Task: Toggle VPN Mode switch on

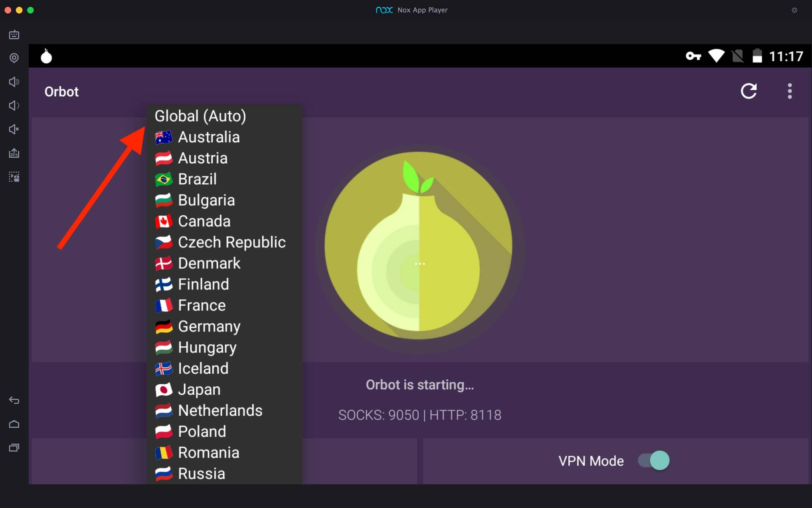Action: click(655, 461)
